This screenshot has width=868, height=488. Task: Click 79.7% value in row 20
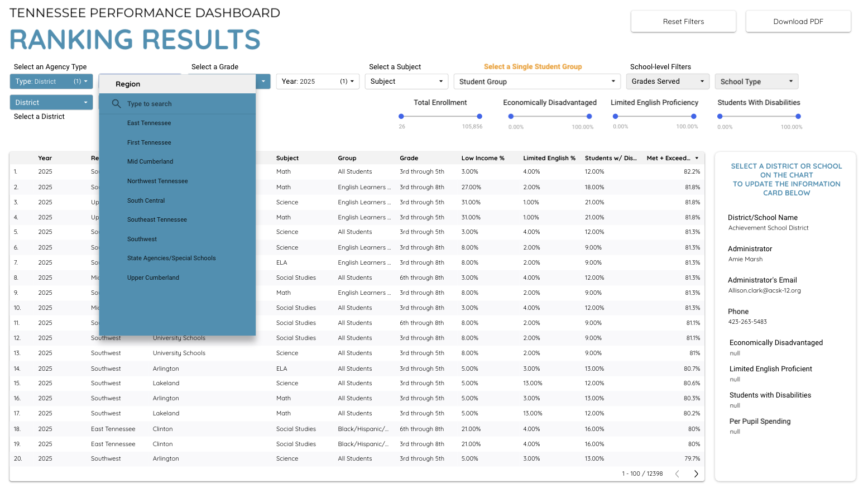(x=692, y=458)
